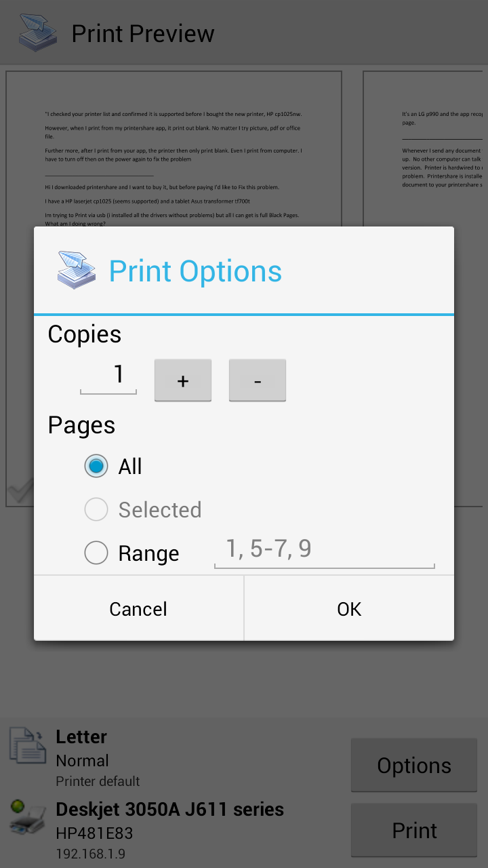The height and width of the screenshot is (868, 488).
Task: Increase copies using the plus button
Action: (x=182, y=380)
